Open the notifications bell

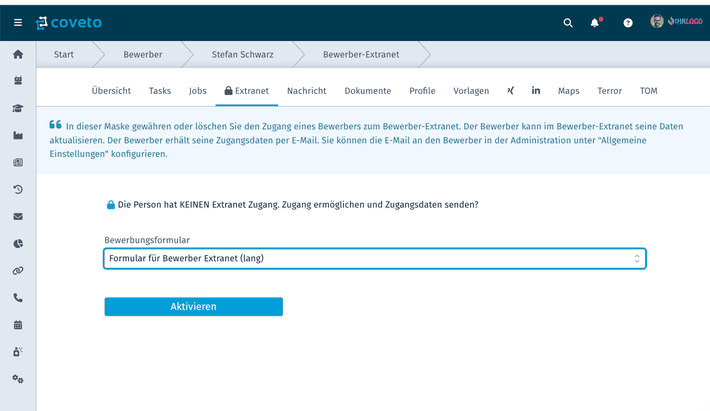pos(595,23)
